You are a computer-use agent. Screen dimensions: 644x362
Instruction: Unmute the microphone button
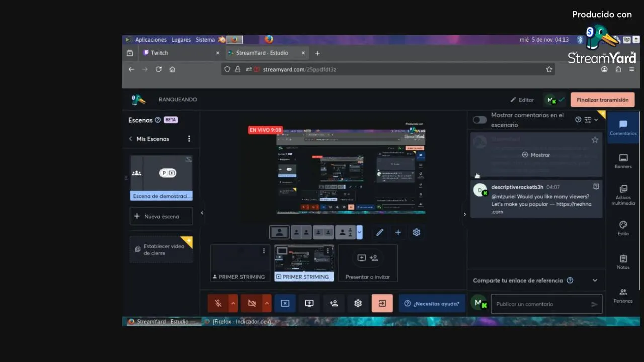(x=218, y=303)
